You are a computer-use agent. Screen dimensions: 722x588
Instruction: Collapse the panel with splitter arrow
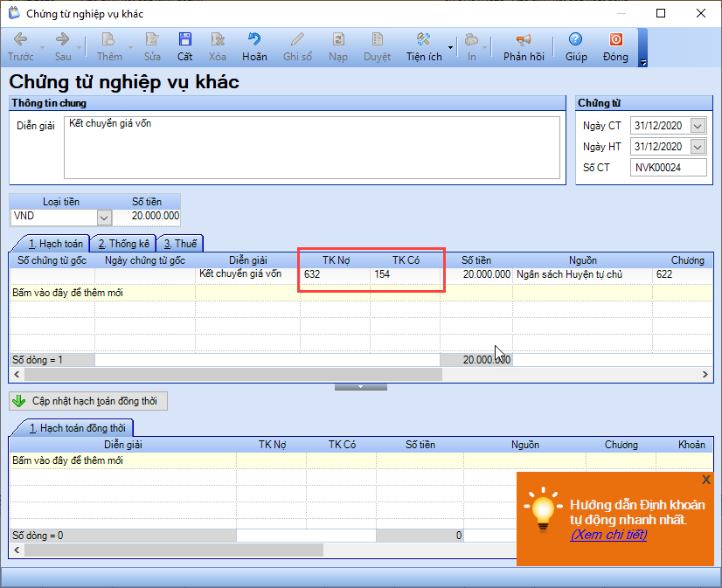361,387
